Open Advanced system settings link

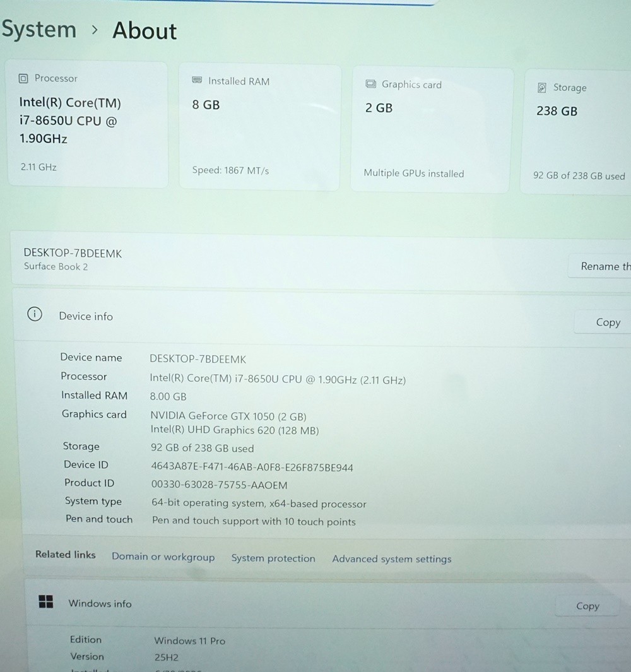pos(392,559)
